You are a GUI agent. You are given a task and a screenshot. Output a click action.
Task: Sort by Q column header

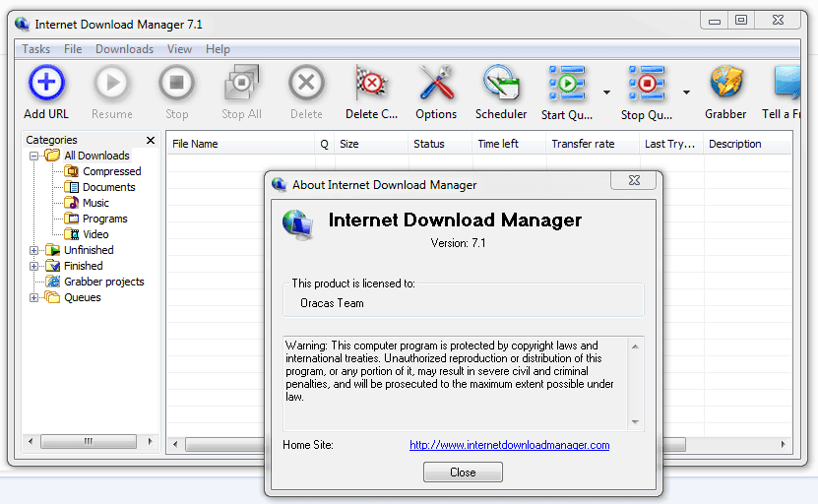325,144
